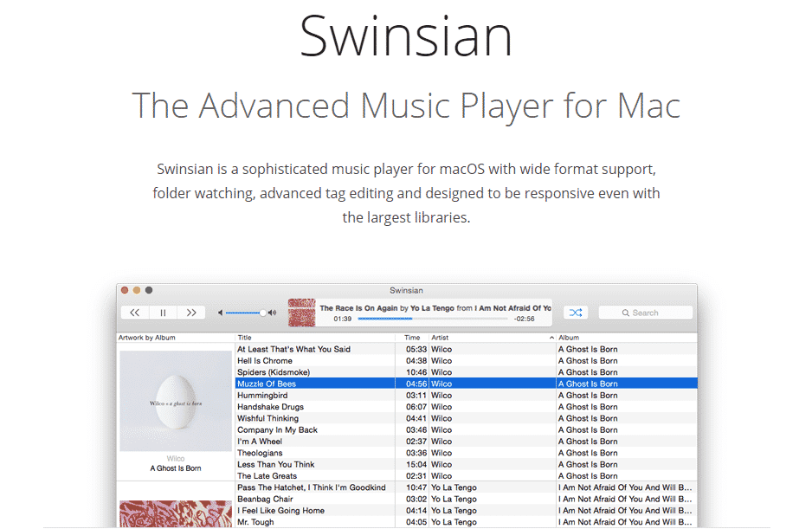Click the now playing album artwork
Screen dimensions: 812x529
click(x=301, y=313)
